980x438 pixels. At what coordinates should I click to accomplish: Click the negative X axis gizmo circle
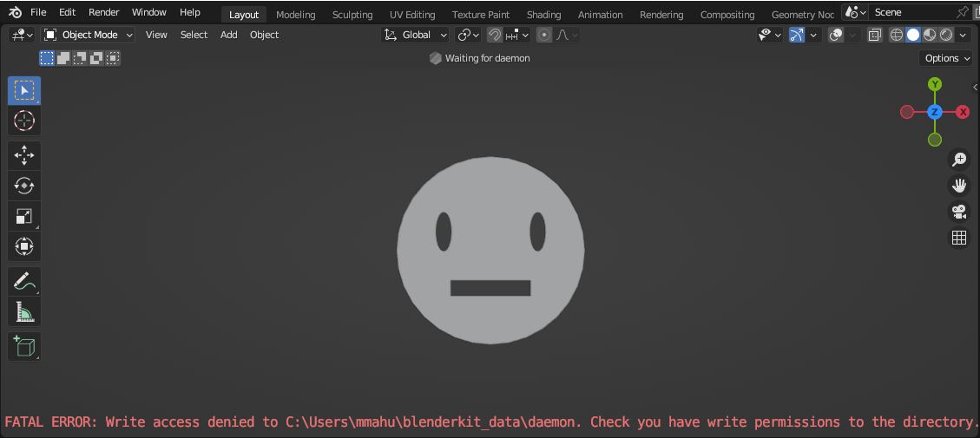click(x=907, y=113)
